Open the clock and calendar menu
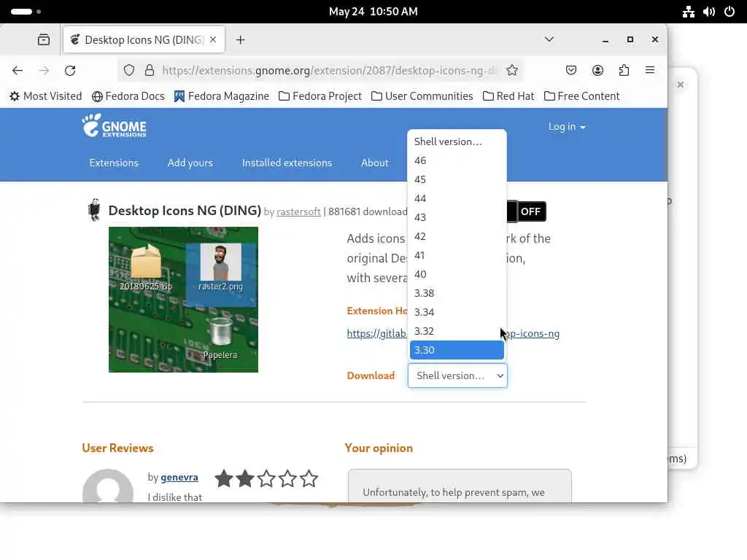The height and width of the screenshot is (560, 747). 373,12
